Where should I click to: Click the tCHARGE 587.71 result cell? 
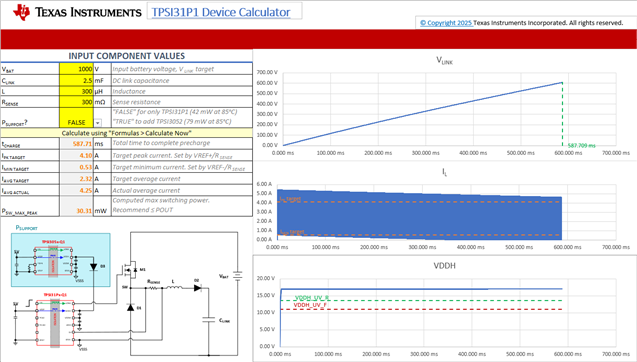coord(76,143)
